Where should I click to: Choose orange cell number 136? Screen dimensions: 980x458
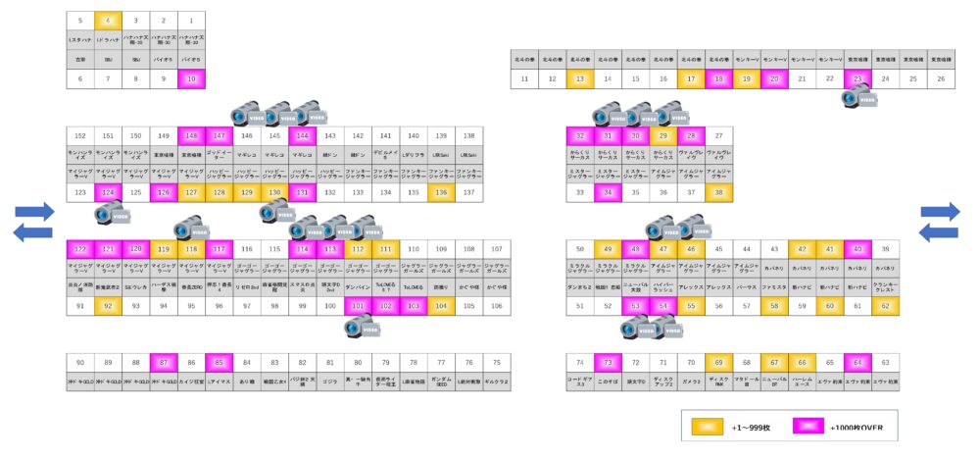coord(441,192)
